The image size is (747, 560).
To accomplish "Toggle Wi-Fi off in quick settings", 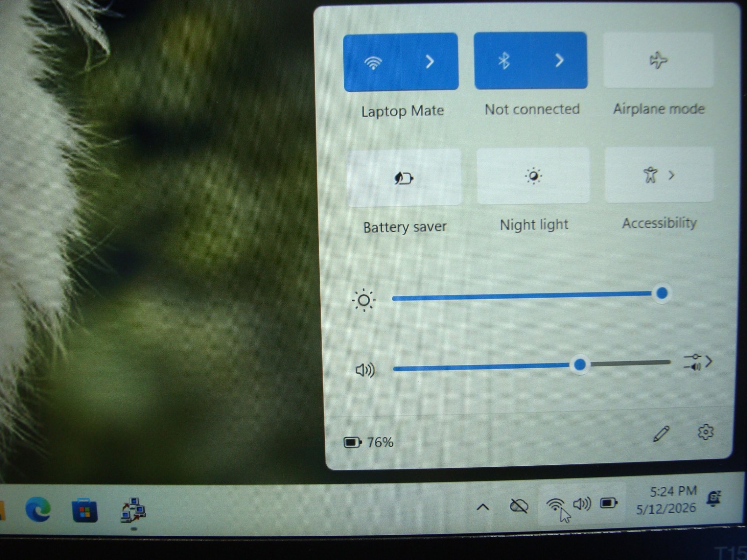I will (x=373, y=62).
